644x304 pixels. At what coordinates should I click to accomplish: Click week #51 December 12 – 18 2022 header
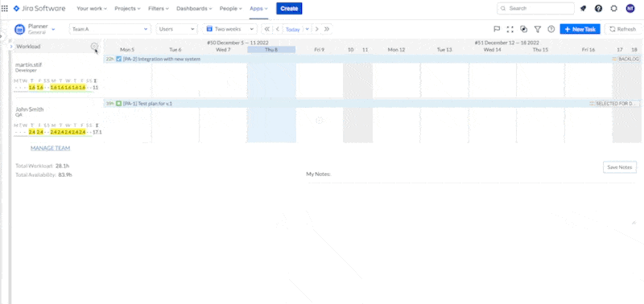pos(507,43)
